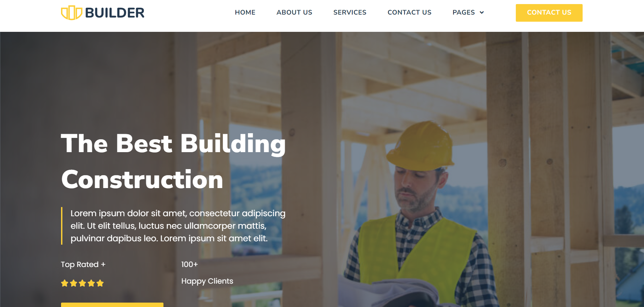Click the yellow Contact Us button
The width and height of the screenshot is (644, 307).
pos(549,13)
